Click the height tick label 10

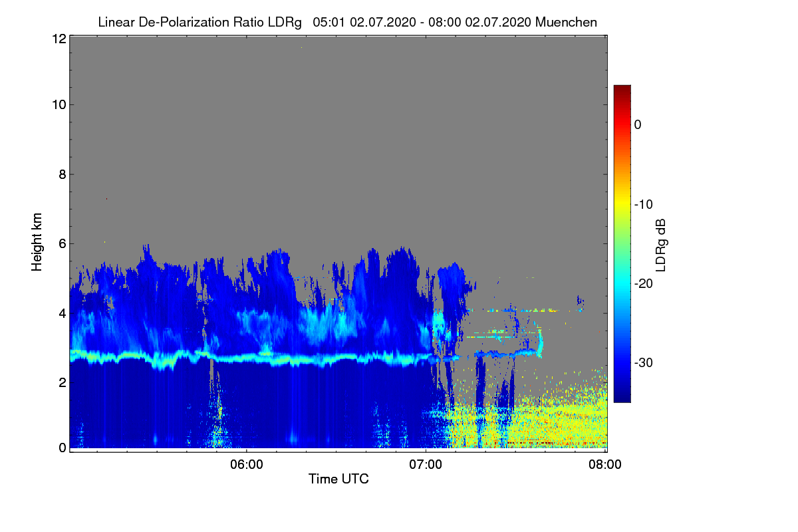point(59,104)
